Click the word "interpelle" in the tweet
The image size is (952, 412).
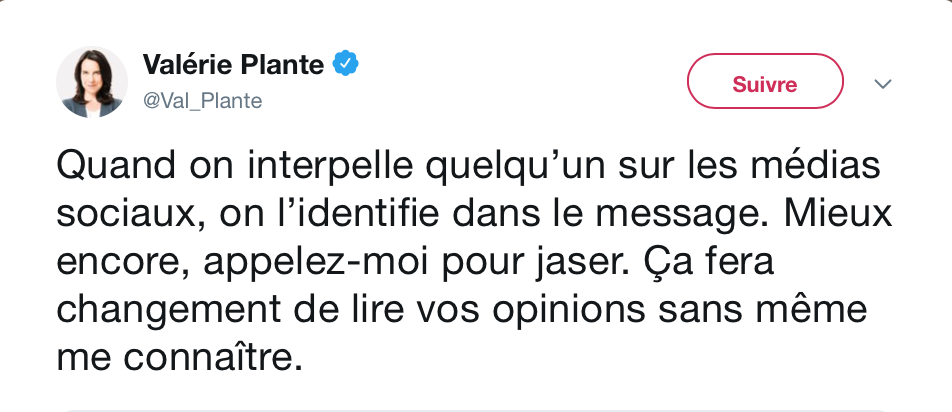(330, 166)
